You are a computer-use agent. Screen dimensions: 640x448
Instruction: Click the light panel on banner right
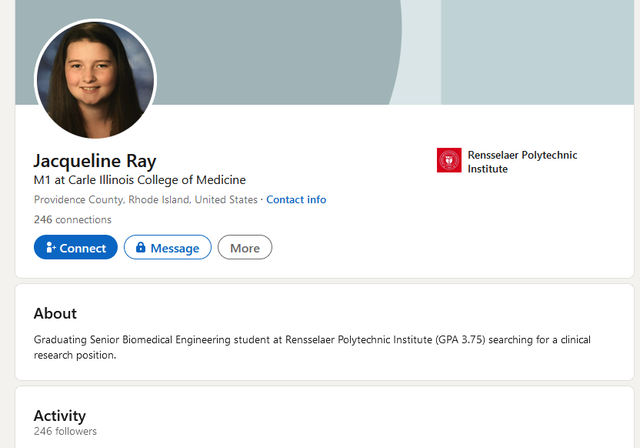[x=537, y=52]
